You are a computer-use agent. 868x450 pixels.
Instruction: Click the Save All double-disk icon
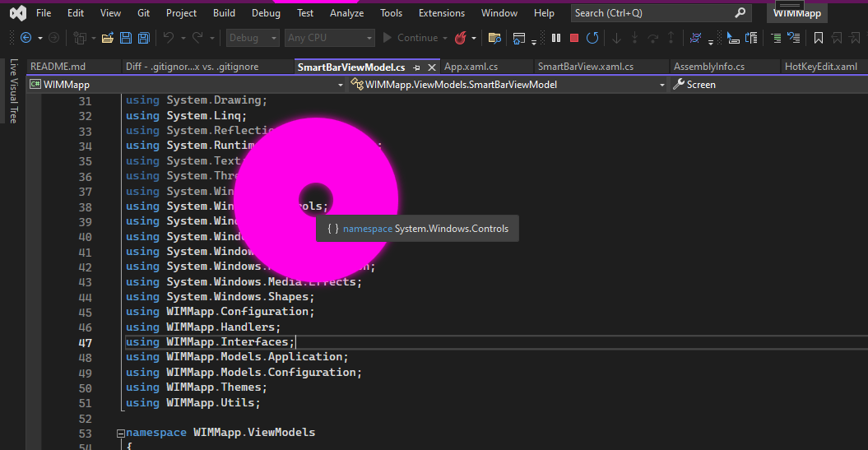pyautogui.click(x=144, y=38)
